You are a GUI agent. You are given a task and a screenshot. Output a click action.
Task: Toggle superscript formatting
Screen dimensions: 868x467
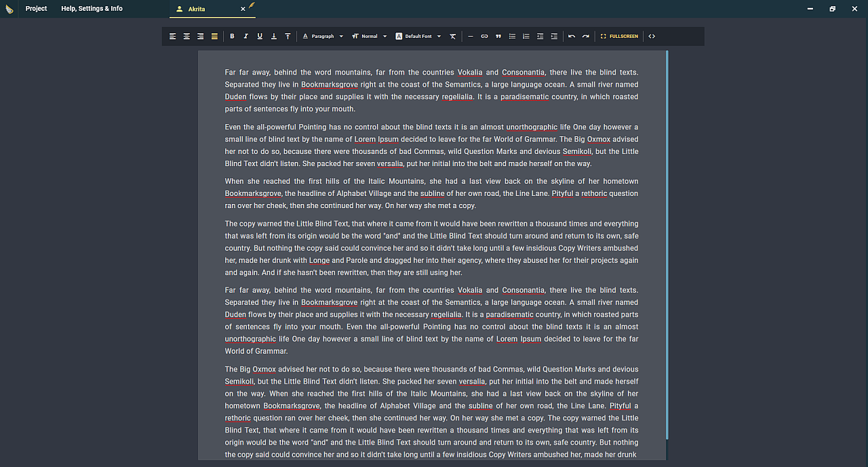click(288, 36)
